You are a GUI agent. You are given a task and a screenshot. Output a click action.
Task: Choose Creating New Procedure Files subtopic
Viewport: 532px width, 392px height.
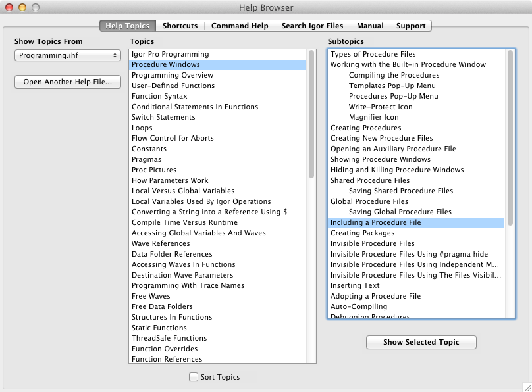pyautogui.click(x=416, y=138)
